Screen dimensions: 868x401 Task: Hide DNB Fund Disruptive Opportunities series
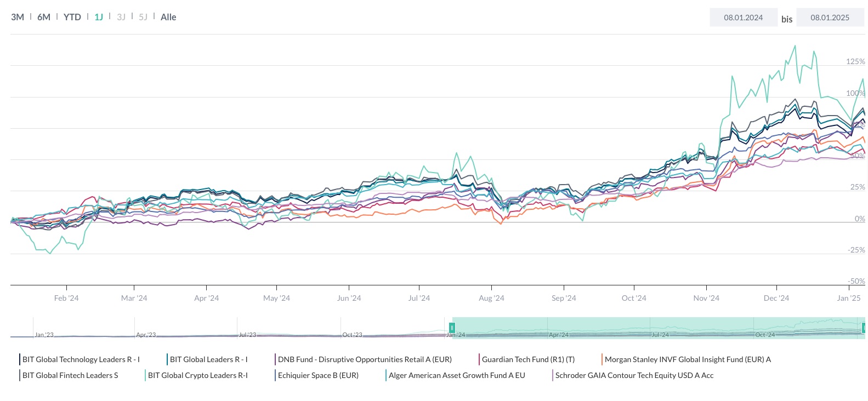tap(365, 359)
